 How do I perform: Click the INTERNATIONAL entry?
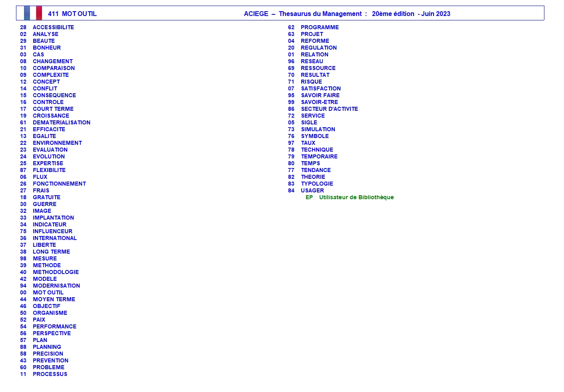55,238
